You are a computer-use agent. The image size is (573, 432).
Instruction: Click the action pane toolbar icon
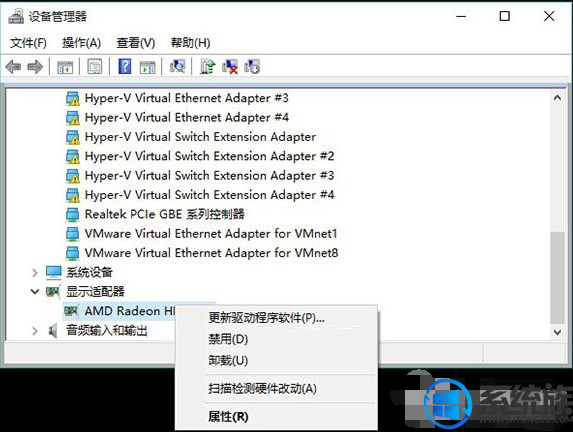coord(148,67)
